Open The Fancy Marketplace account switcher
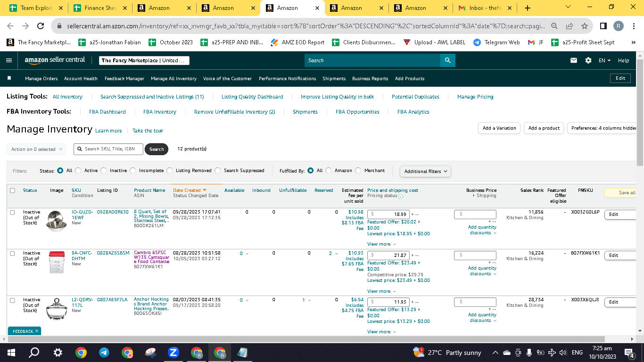Image resolution: width=644 pixels, height=362 pixels. [144, 60]
